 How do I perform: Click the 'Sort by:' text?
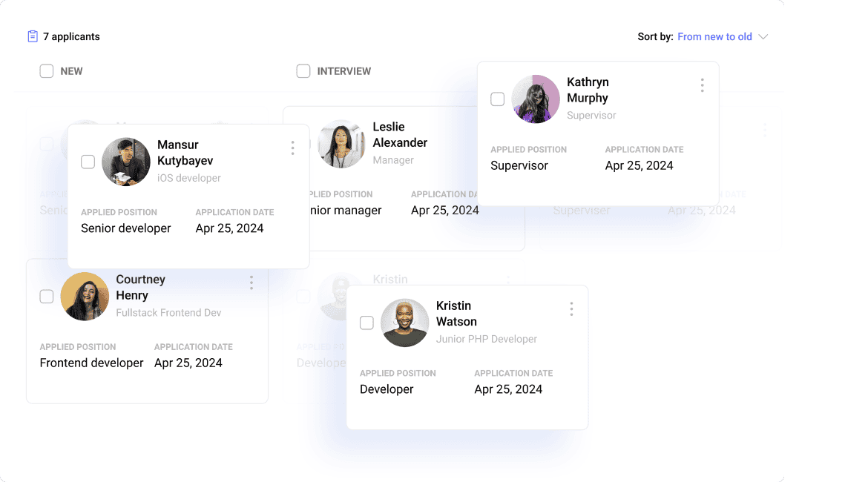pos(656,36)
